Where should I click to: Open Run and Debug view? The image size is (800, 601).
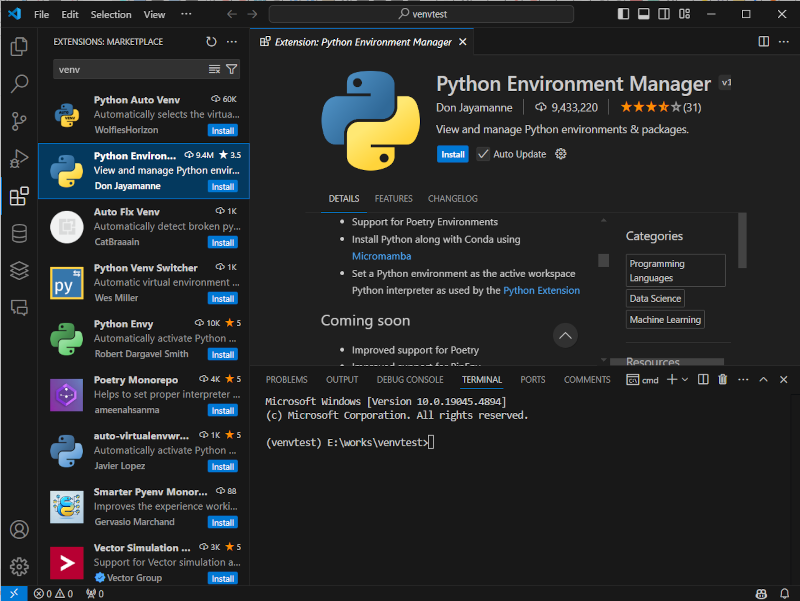click(x=19, y=159)
